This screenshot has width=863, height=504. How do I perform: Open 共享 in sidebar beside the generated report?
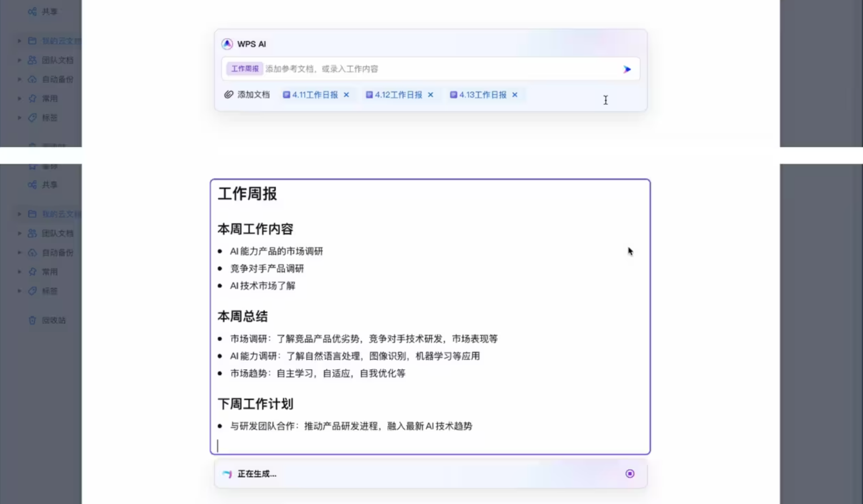coord(50,185)
